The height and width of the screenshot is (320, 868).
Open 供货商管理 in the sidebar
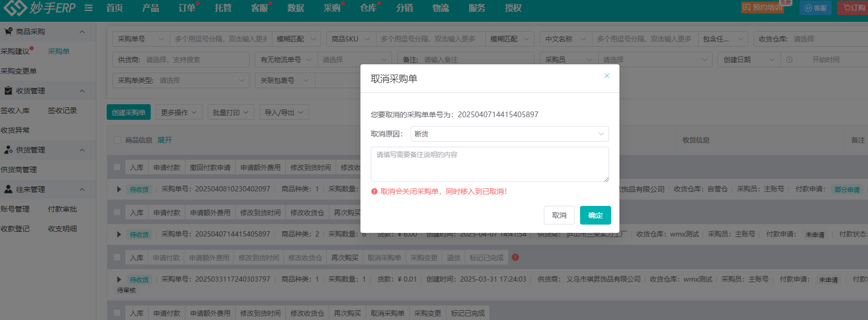(x=19, y=170)
